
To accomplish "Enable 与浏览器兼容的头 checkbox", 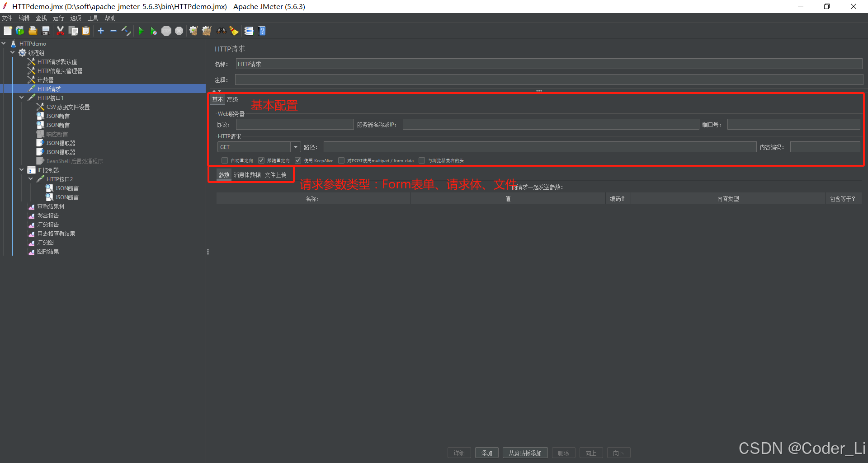I will click(x=422, y=160).
